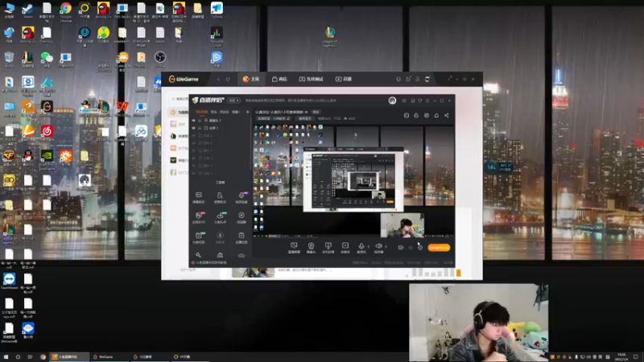
Task: Hide the 全屏1 source with eye icon
Action: [x=193, y=128]
